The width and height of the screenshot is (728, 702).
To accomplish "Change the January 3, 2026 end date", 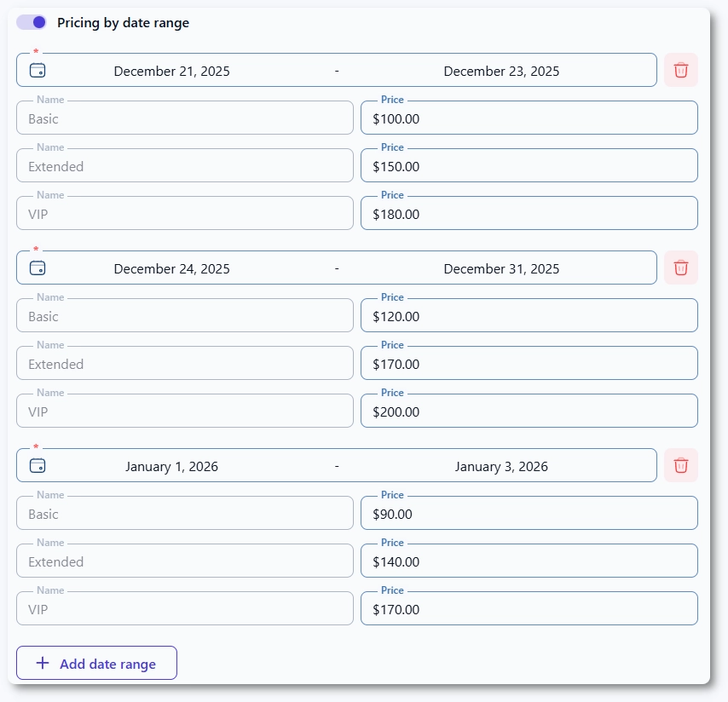I will 501,467.
